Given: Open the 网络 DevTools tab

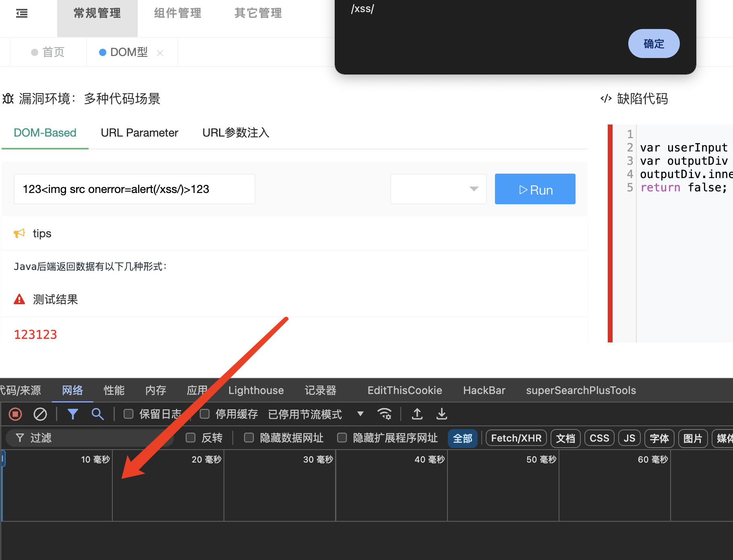Looking at the screenshot, I should pyautogui.click(x=72, y=390).
